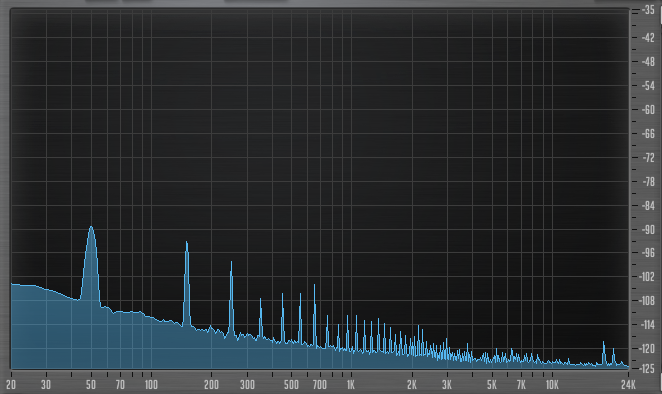Click the -90 dB level scale label
The height and width of the screenshot is (394, 662).
tap(648, 230)
